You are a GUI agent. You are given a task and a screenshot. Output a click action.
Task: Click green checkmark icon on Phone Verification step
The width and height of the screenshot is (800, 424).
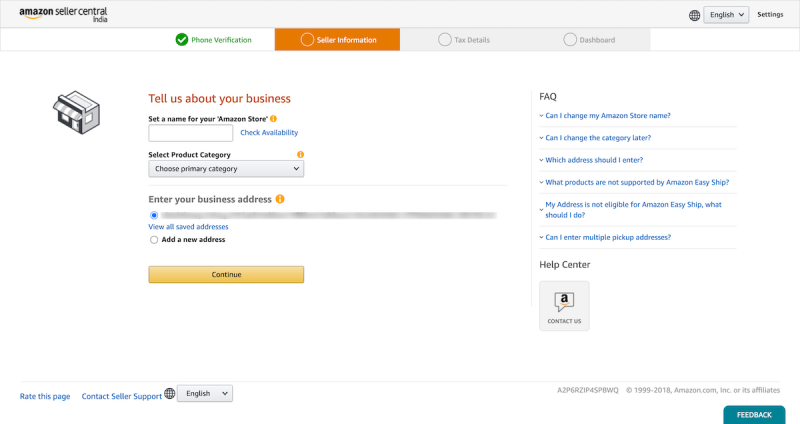tap(182, 39)
